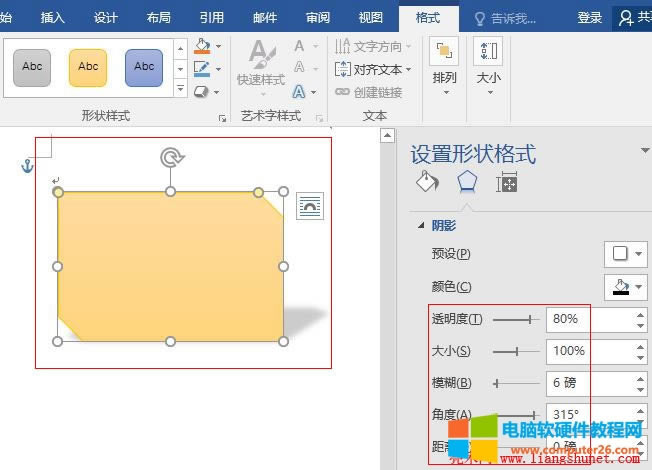Click the Shape Outline pen icon
The height and width of the screenshot is (470, 652).
click(x=202, y=69)
